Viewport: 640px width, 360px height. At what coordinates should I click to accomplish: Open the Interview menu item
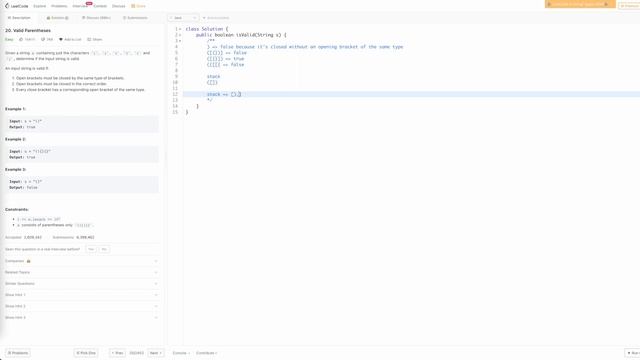(x=80, y=6)
